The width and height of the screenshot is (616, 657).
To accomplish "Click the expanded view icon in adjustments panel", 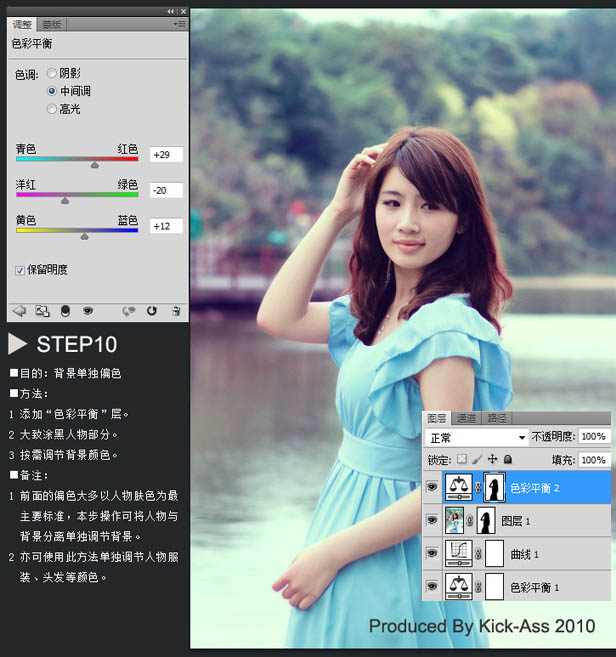I will tap(42, 311).
